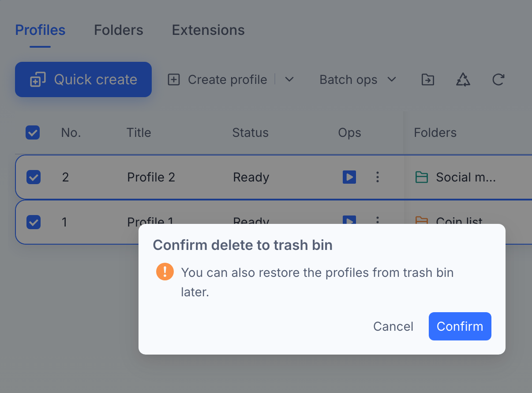Launch Profile 1 with play icon
Image resolution: width=532 pixels, height=393 pixels.
click(349, 219)
